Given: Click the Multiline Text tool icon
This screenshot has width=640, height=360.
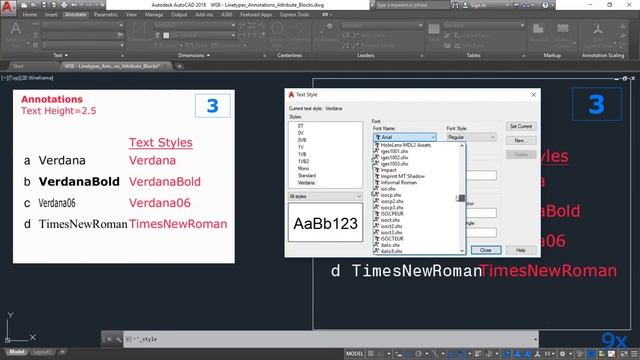Looking at the screenshot, I should [16, 29].
